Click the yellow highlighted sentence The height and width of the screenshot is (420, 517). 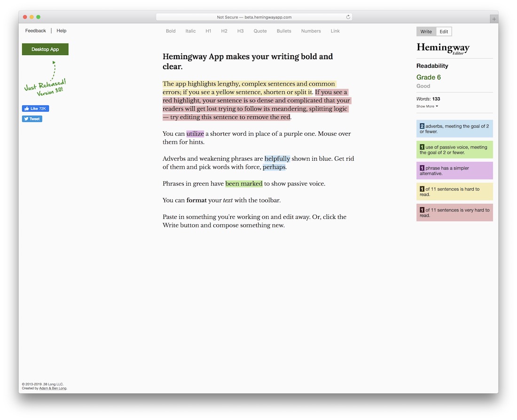click(x=249, y=88)
